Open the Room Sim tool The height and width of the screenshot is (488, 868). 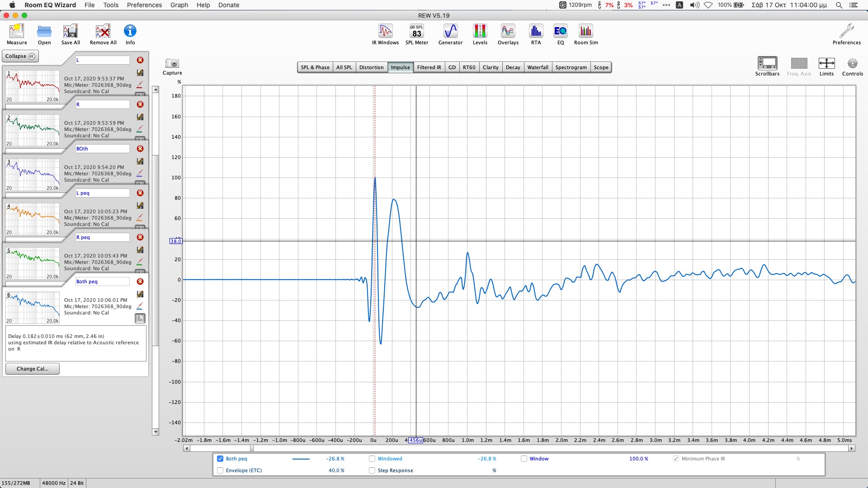click(585, 34)
